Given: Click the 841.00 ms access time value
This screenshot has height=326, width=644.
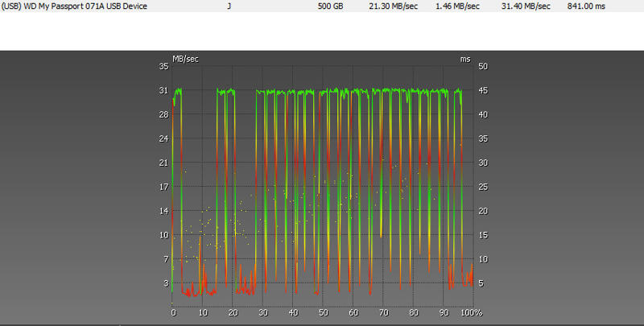Looking at the screenshot, I should click(586, 6).
